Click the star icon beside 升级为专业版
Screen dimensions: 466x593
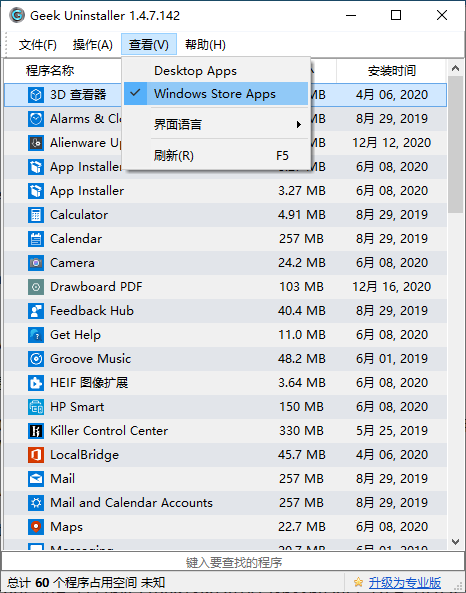click(358, 582)
